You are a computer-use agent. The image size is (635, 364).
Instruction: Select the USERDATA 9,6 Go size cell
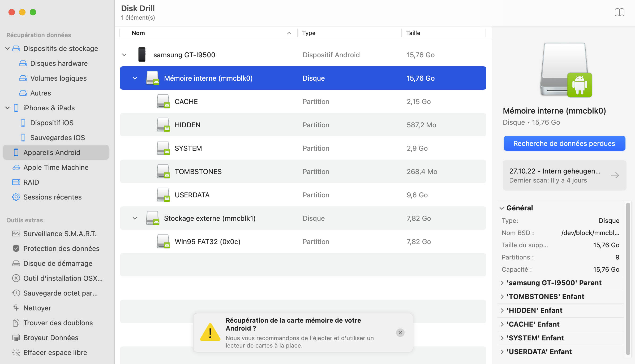[417, 195]
